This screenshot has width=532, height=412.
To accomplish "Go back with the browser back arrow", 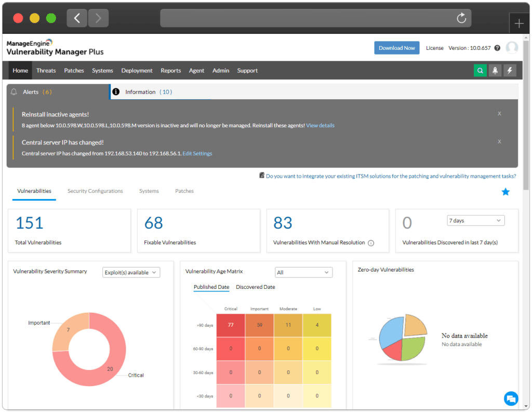I will (x=77, y=18).
